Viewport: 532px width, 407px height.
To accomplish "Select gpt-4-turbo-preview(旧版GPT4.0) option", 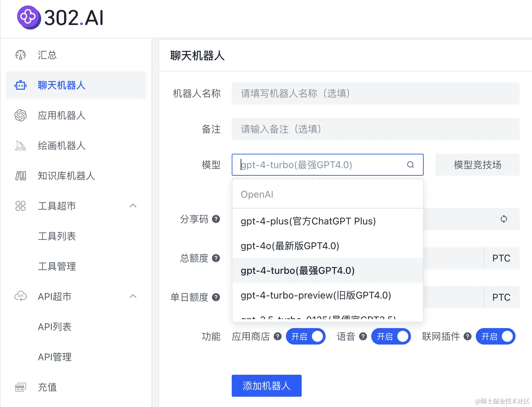I will [x=327, y=295].
